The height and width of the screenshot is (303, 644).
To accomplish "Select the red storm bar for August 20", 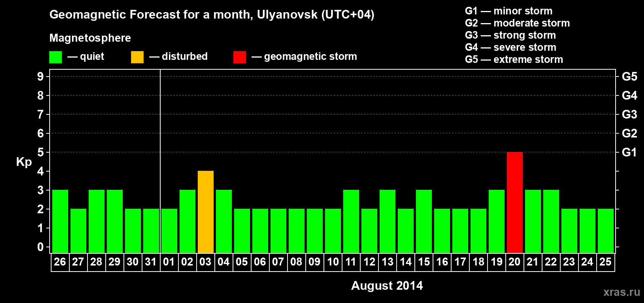I will pos(515,203).
